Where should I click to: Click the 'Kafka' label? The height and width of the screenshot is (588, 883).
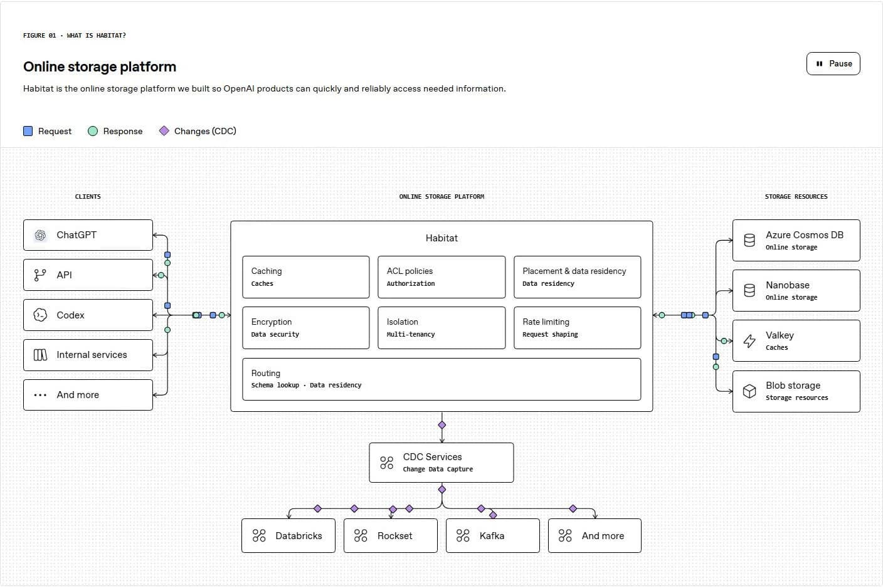[492, 536]
